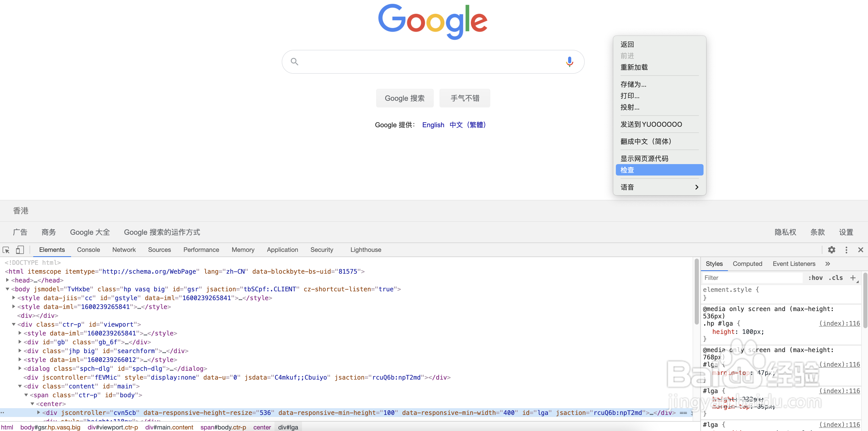Expand the head element node
Viewport: 868px width, 431px height.
pos(8,280)
